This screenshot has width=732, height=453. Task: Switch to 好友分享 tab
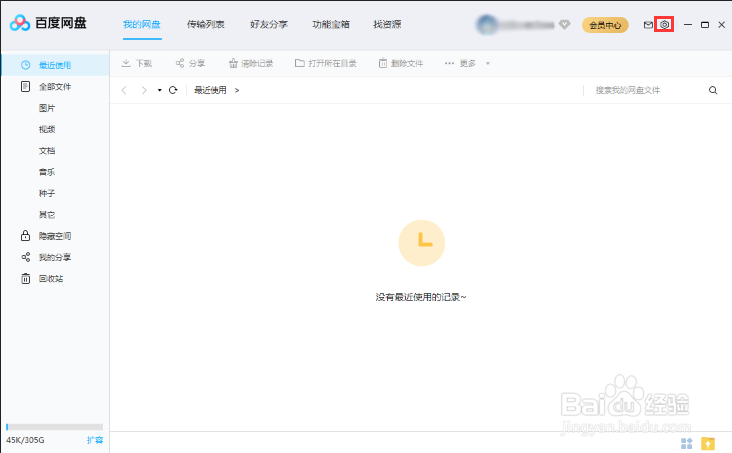coord(269,24)
